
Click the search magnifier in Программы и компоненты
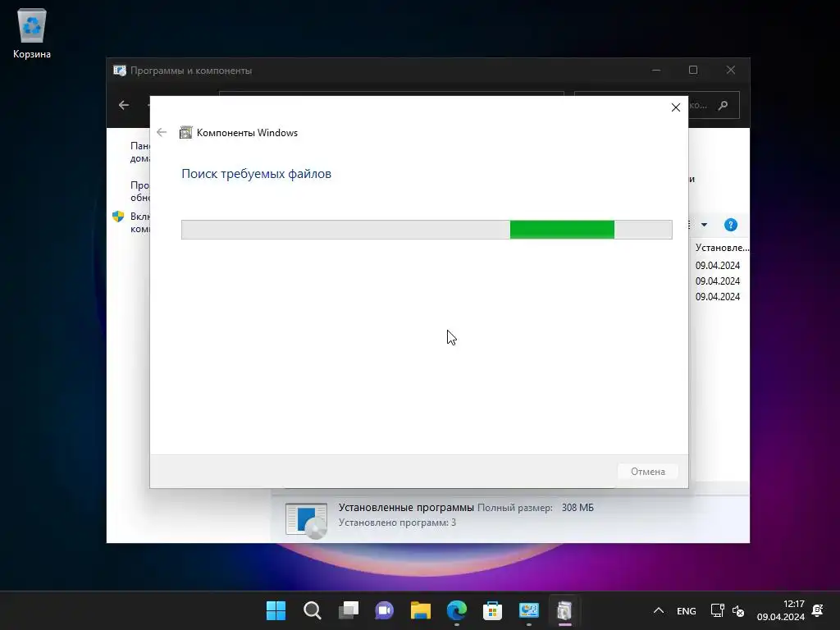pos(724,105)
